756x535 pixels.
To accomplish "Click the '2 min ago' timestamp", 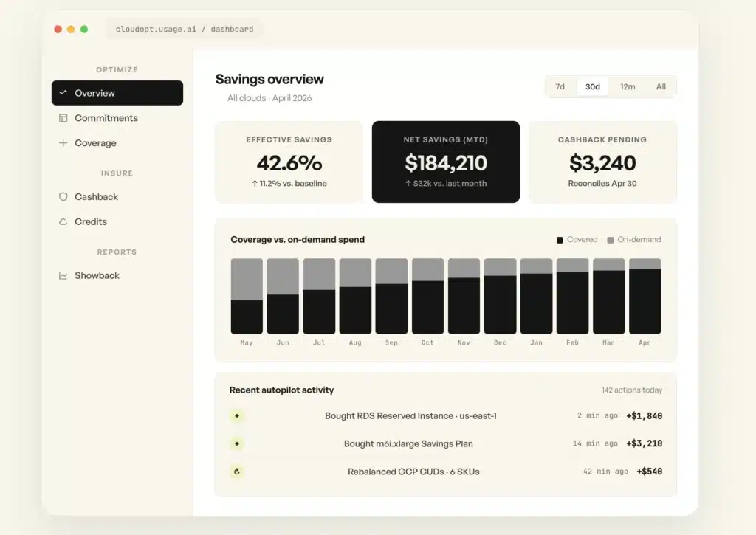I will [597, 415].
